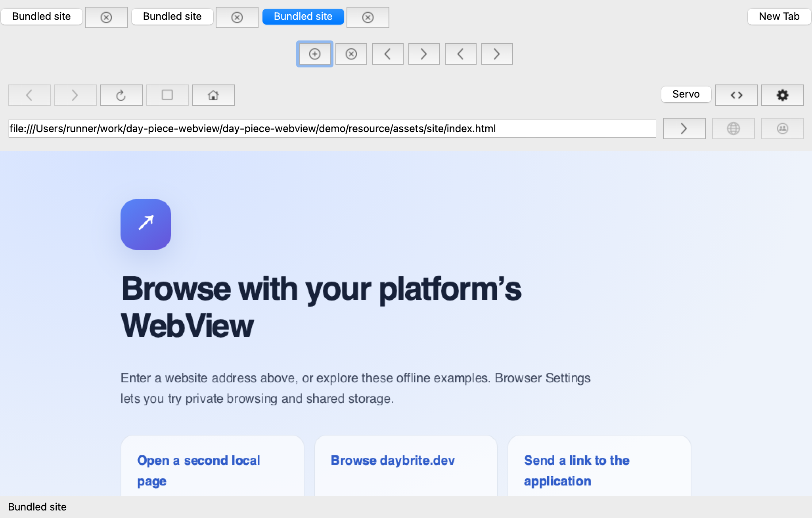This screenshot has height=518, width=812.
Task: Click the circled plus button in the centered row
Action: tap(315, 54)
